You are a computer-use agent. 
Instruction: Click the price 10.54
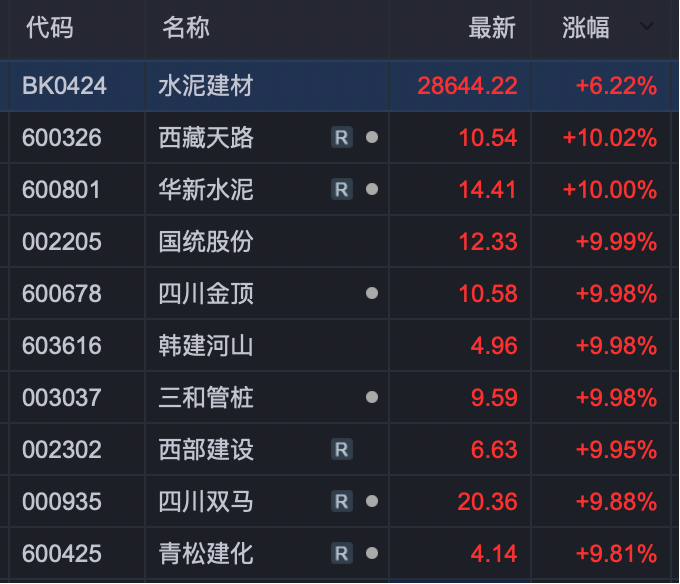click(488, 138)
